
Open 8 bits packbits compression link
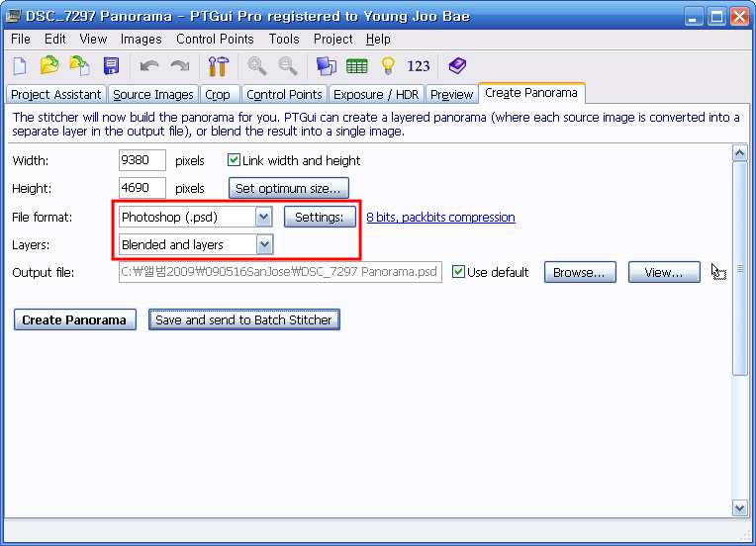440,218
